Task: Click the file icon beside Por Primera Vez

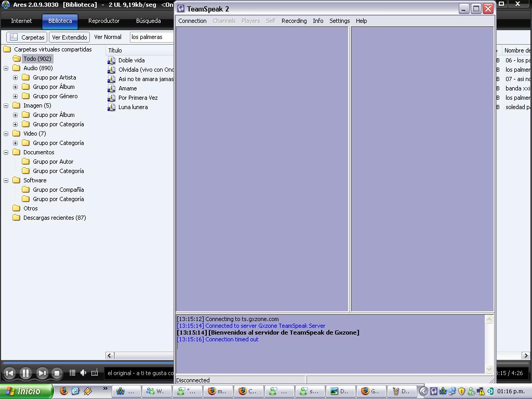Action: coord(111,98)
